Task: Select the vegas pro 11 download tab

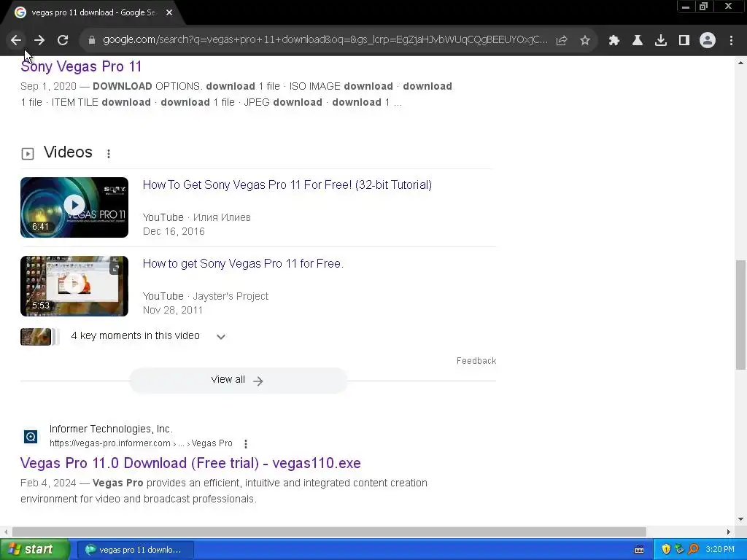Action: tap(93, 12)
